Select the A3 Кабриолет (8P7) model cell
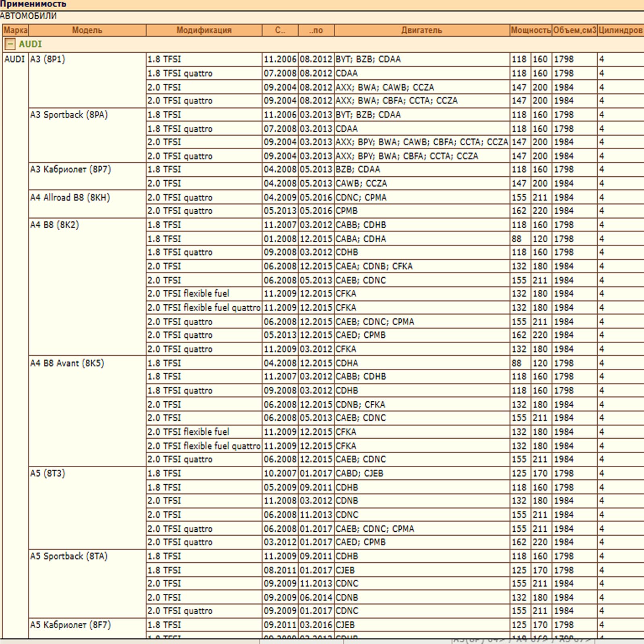The image size is (644, 644). click(70, 169)
